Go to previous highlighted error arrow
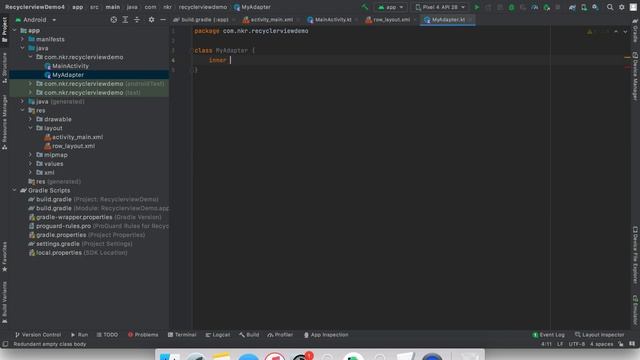640x360 pixels. 616,31
